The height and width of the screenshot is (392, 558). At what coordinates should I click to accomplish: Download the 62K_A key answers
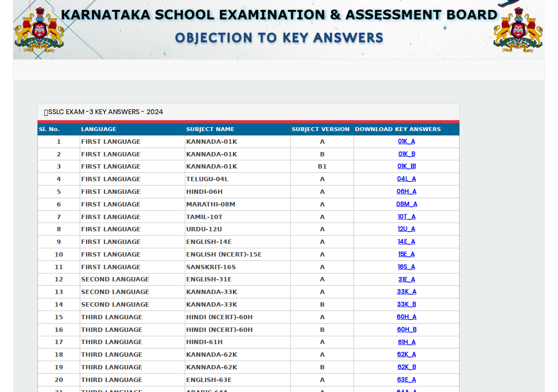(406, 355)
